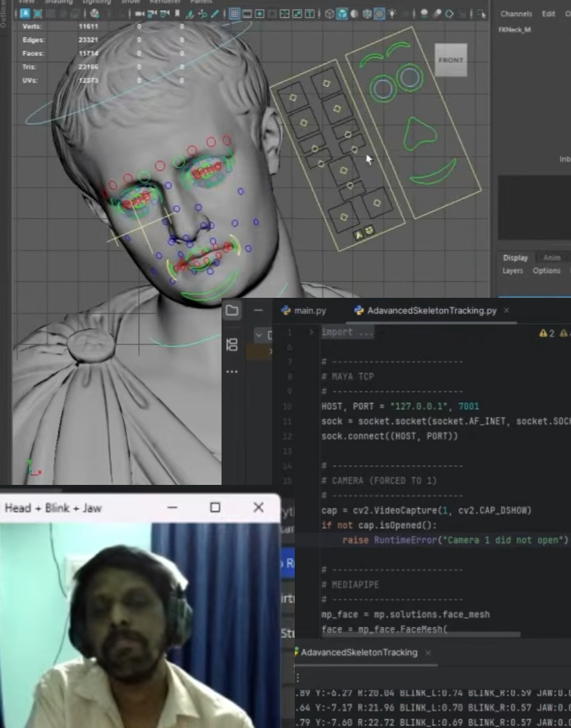This screenshot has height=728, width=571.
Task: Toggle the Film Gate icon
Action: [x=247, y=14]
